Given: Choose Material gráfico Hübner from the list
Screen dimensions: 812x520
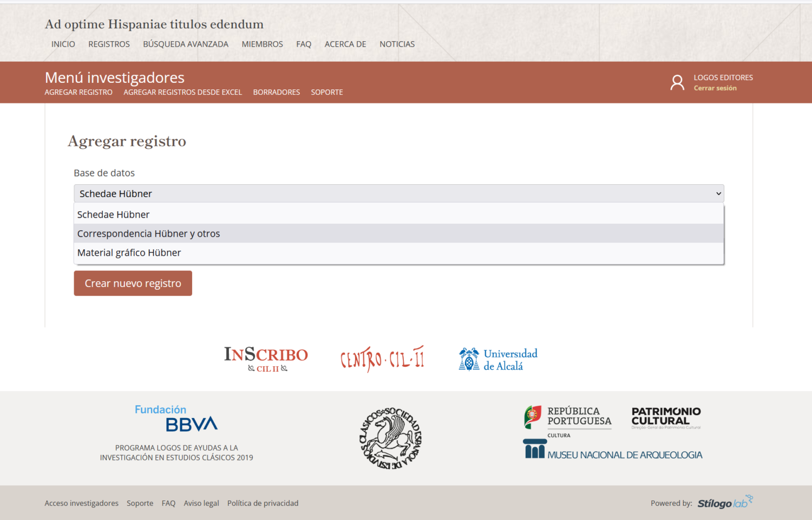Looking at the screenshot, I should pos(129,252).
